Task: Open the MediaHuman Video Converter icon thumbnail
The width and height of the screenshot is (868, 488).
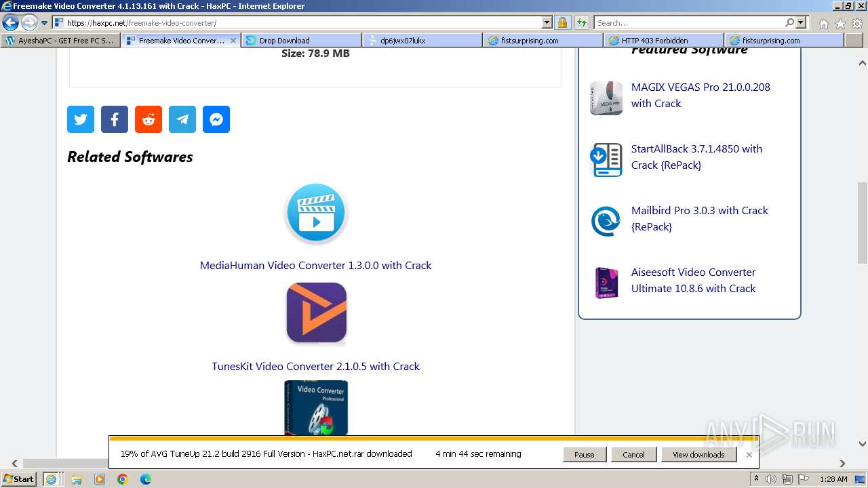Action: pyautogui.click(x=316, y=213)
